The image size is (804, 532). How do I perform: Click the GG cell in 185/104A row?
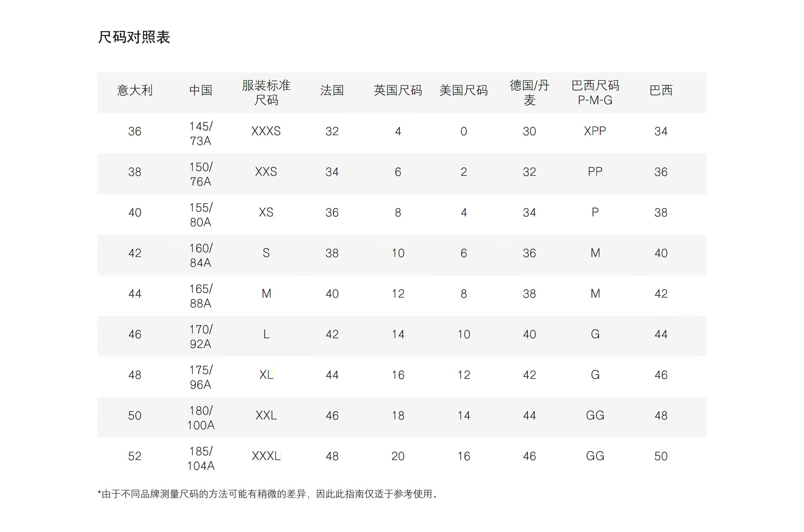[x=595, y=456]
